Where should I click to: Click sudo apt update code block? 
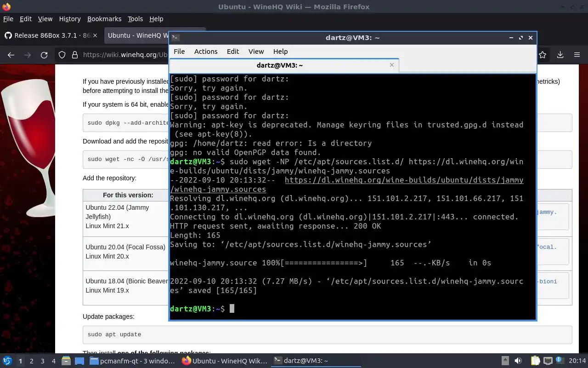pyautogui.click(x=327, y=334)
